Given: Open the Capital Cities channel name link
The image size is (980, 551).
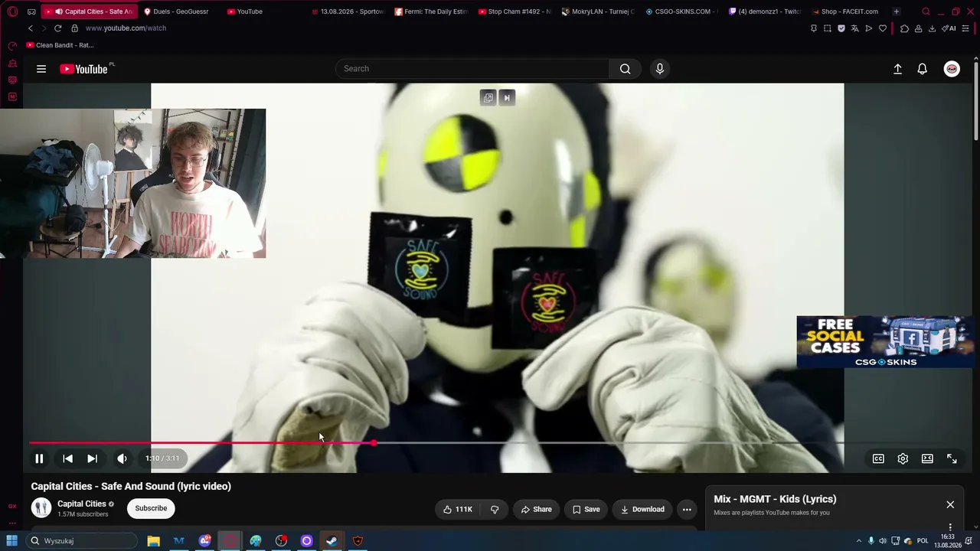Looking at the screenshot, I should [82, 504].
